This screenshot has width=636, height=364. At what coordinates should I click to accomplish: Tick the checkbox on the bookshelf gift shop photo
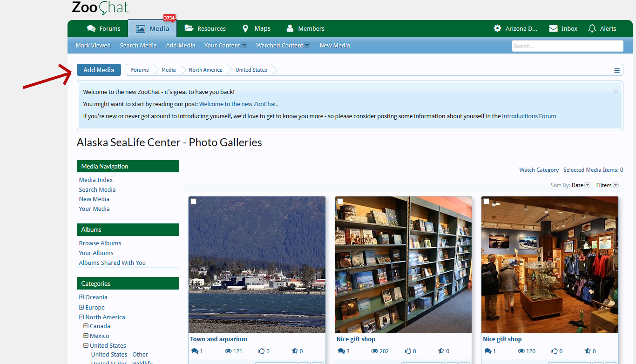coord(340,201)
